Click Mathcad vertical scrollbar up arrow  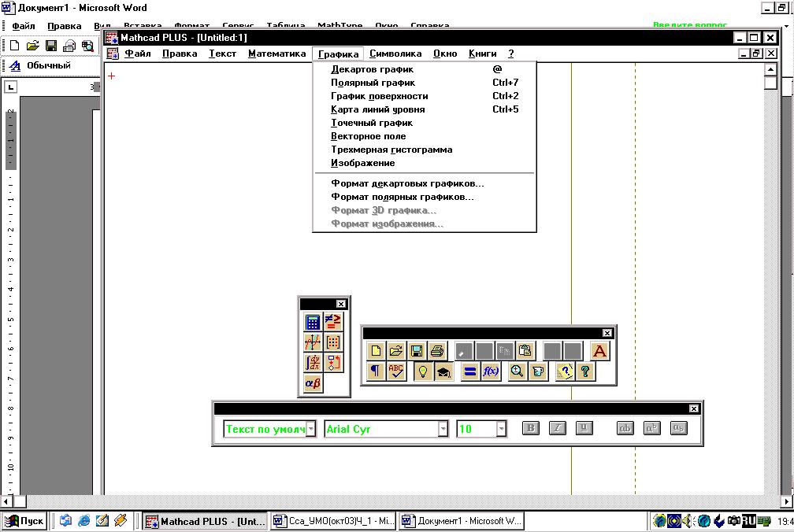[x=770, y=69]
